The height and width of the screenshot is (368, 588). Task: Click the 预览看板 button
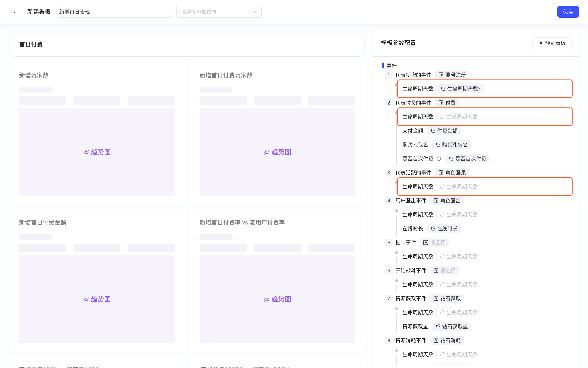click(x=552, y=43)
